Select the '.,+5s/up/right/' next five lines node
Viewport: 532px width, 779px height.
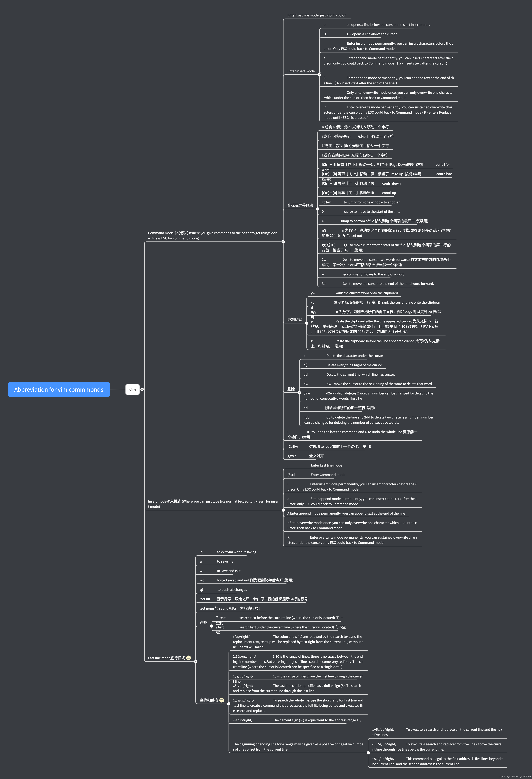coord(437,732)
